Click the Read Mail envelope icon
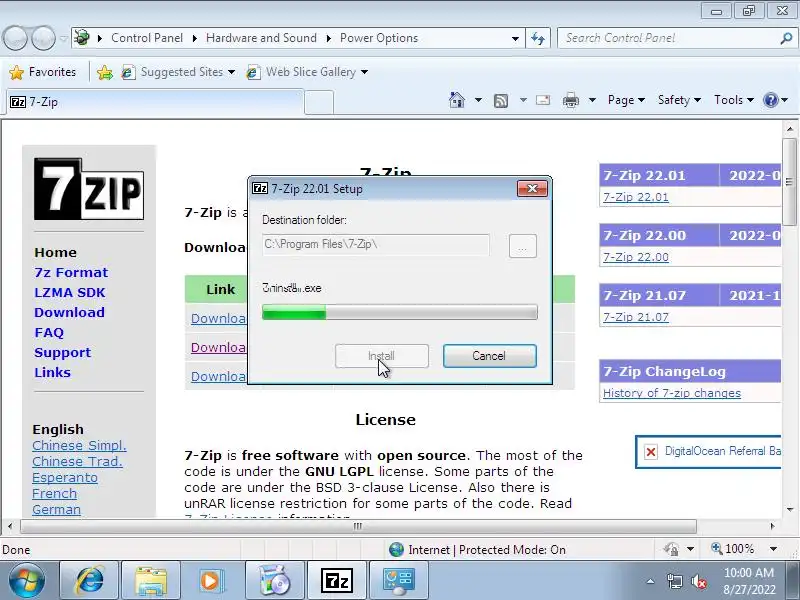800x600 pixels. pos(543,100)
